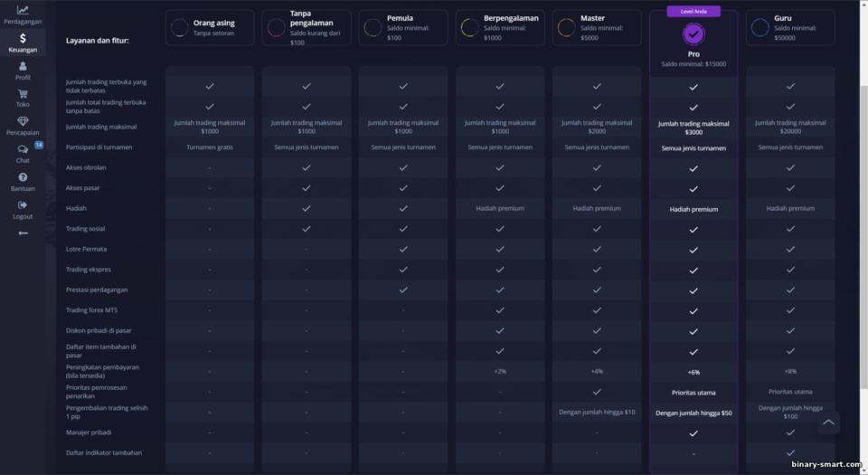
Task: Click 'Hadiah' row label
Action: coord(76,209)
